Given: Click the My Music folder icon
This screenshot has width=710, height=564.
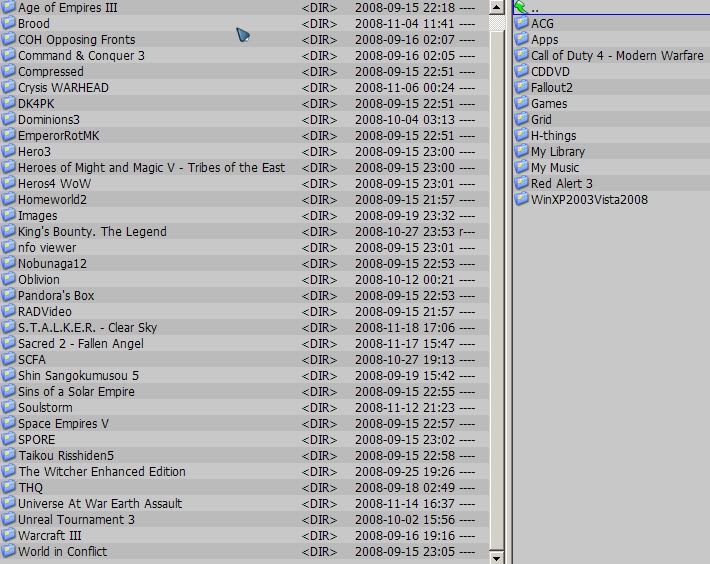Looking at the screenshot, I should pyautogui.click(x=522, y=167).
